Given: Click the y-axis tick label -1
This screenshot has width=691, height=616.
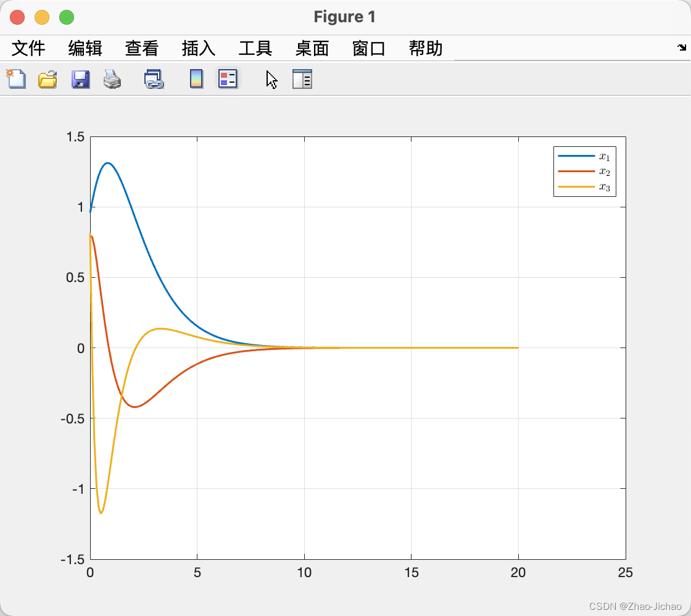Looking at the screenshot, I should coord(78,489).
